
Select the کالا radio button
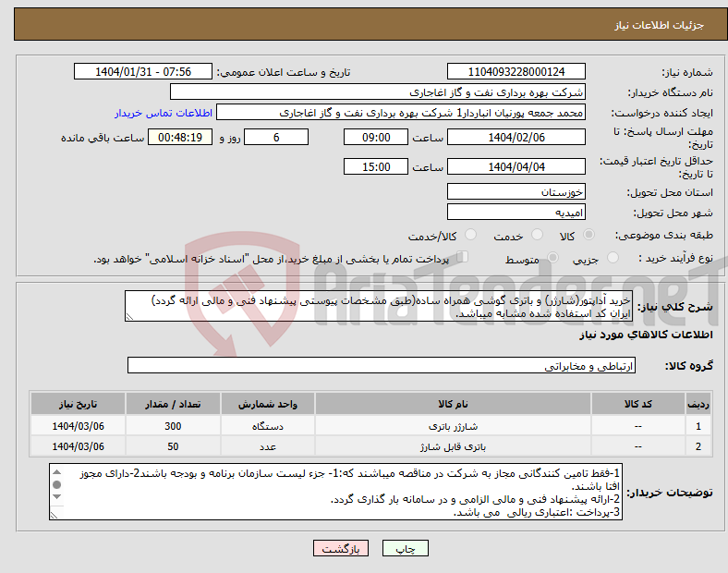click(588, 235)
